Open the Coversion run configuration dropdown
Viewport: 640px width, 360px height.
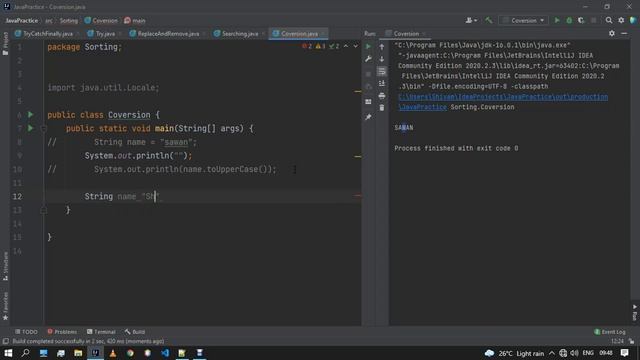click(x=524, y=20)
